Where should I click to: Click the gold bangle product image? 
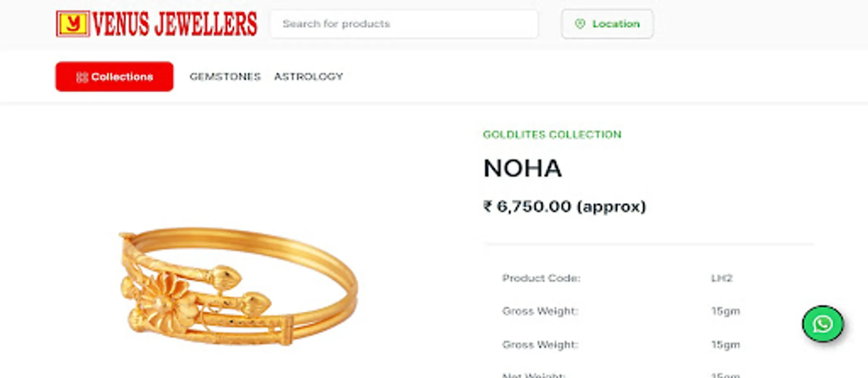pyautogui.click(x=238, y=286)
